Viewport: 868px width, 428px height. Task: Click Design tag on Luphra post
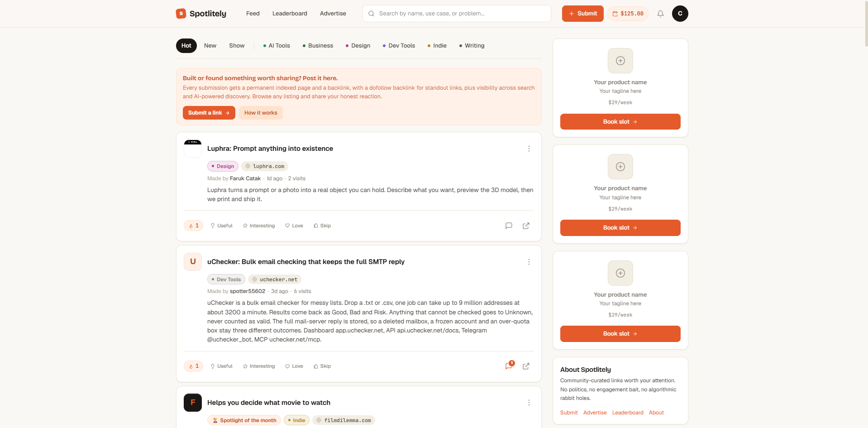223,166
